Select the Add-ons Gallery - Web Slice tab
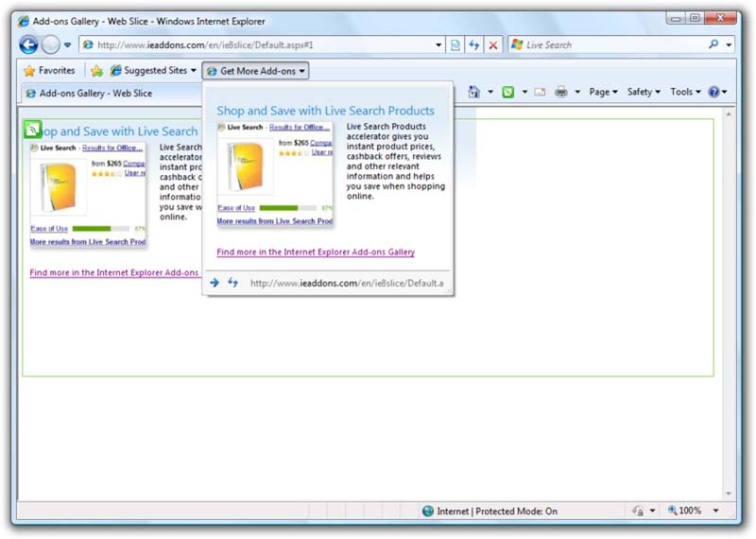The image size is (756, 539). pos(111,93)
